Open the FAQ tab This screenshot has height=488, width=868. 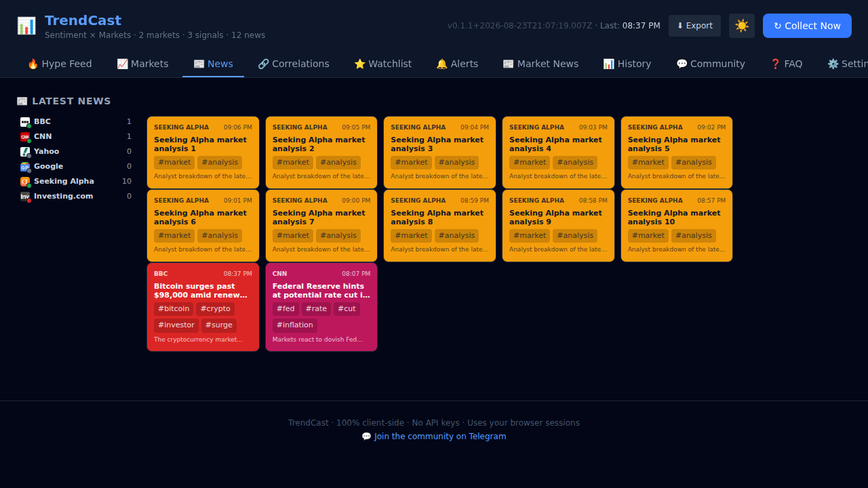(x=786, y=64)
